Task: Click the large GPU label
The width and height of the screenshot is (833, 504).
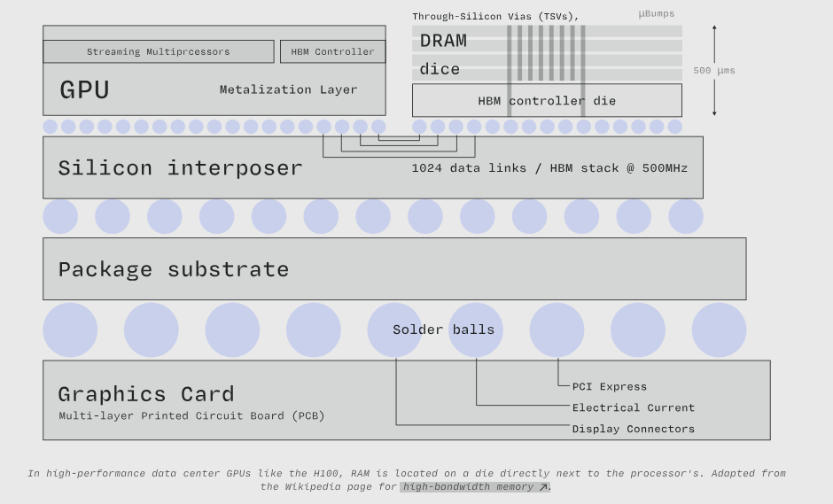Action: pos(84,90)
